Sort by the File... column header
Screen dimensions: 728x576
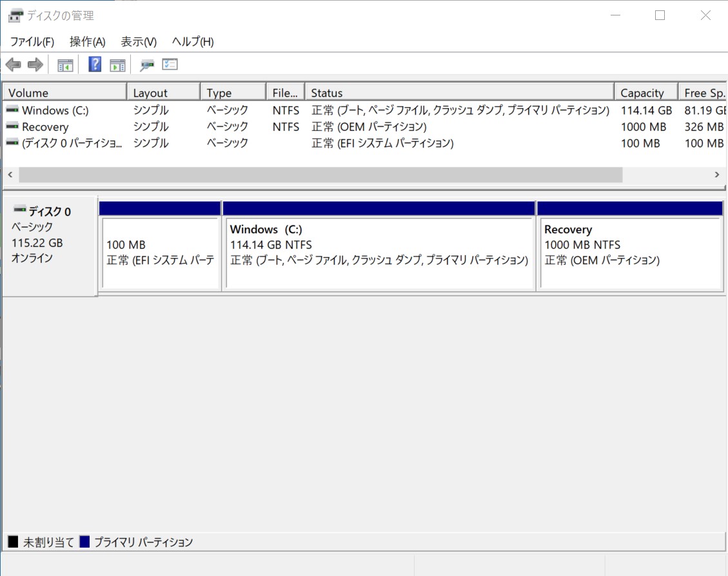[x=286, y=93]
